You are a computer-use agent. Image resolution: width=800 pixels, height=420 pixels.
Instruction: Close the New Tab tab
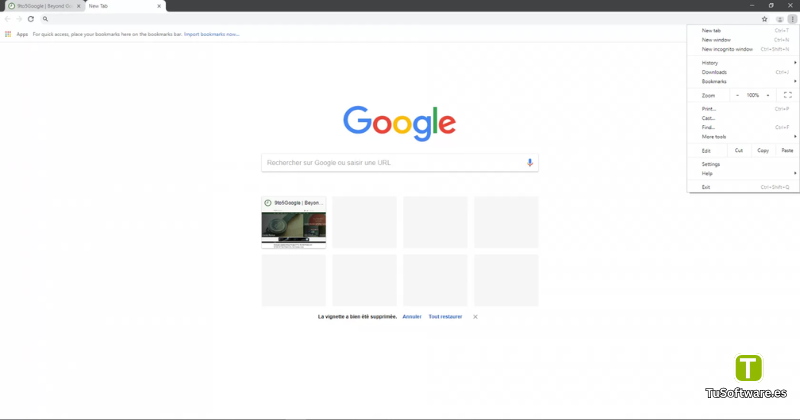click(159, 6)
